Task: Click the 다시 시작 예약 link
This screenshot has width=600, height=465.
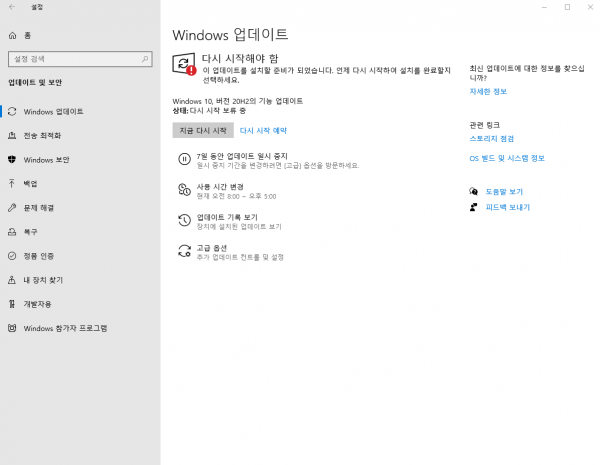Action: [263, 131]
